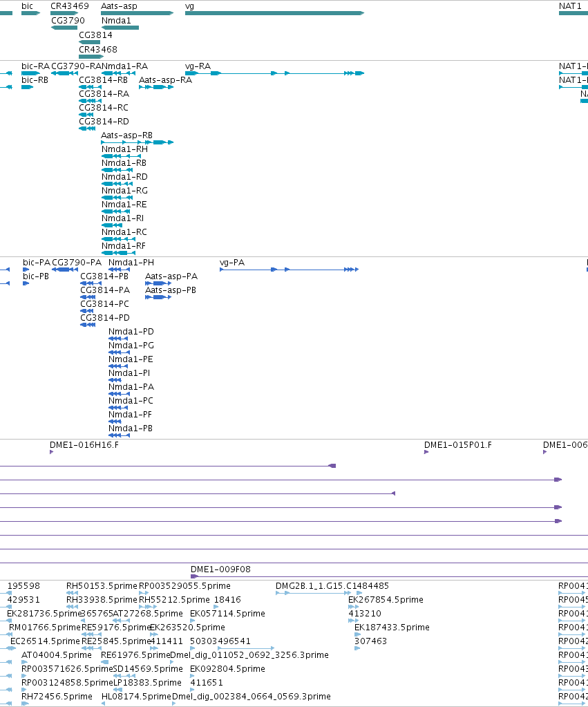
Task: Click BAC end DME1-016H16.F
Action: tap(84, 446)
